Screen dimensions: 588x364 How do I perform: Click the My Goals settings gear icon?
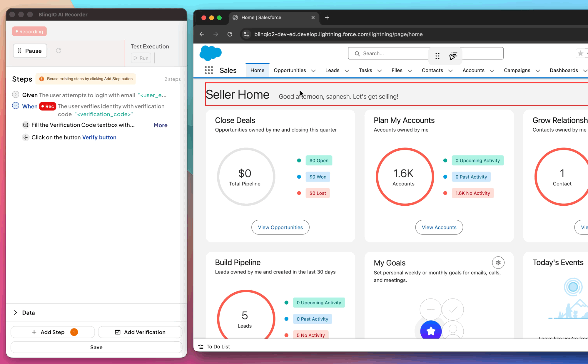(498, 263)
